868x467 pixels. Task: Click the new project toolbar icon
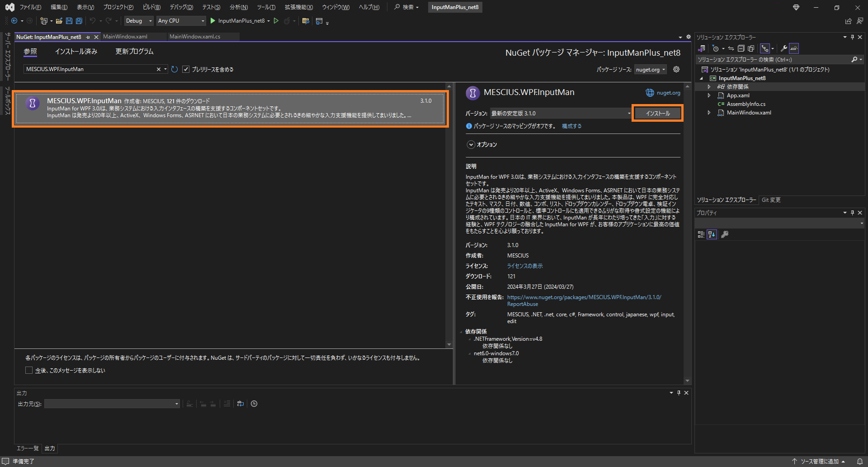coord(44,21)
